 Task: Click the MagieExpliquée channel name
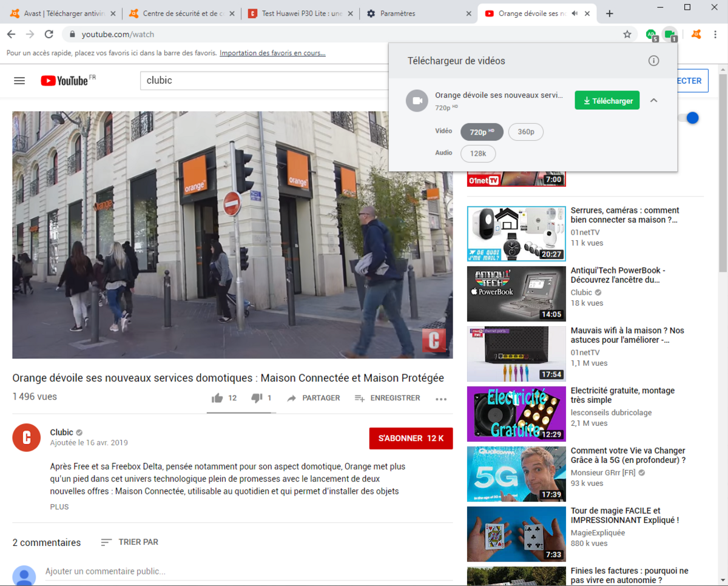point(598,533)
